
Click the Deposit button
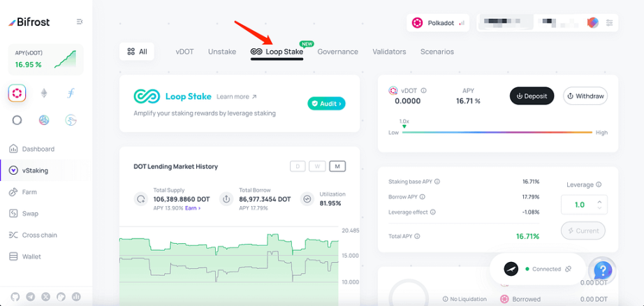coord(532,96)
